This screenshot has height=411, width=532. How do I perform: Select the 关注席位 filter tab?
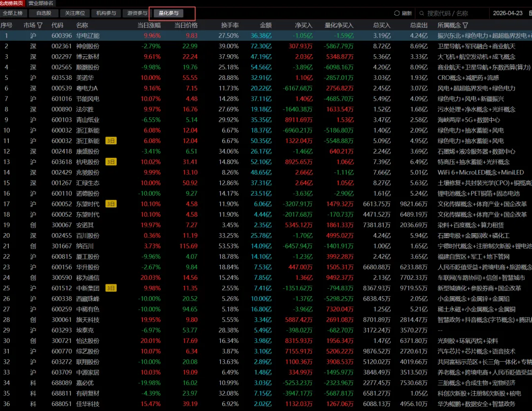[x=75, y=13]
